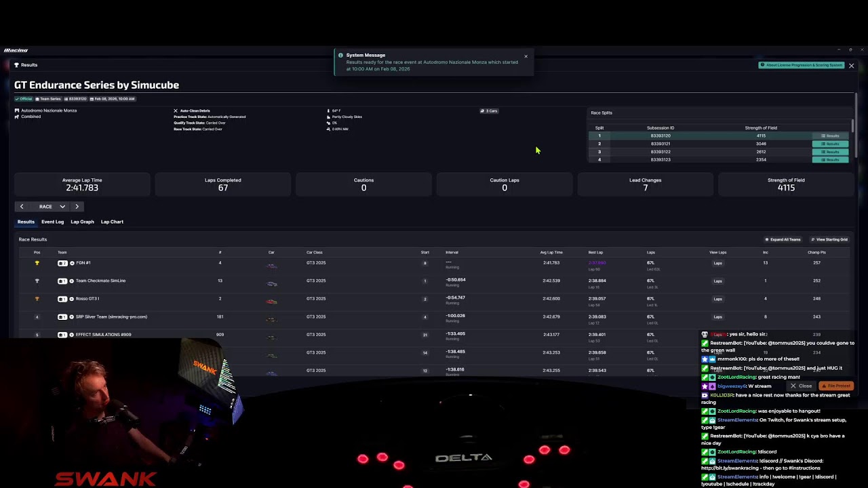
Task: Open Results for split 2
Action: 830,144
